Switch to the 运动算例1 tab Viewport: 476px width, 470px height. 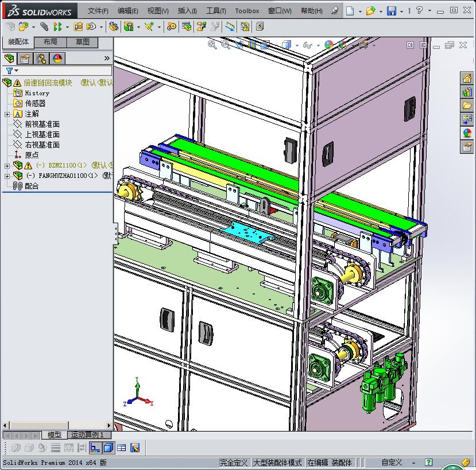(88, 435)
